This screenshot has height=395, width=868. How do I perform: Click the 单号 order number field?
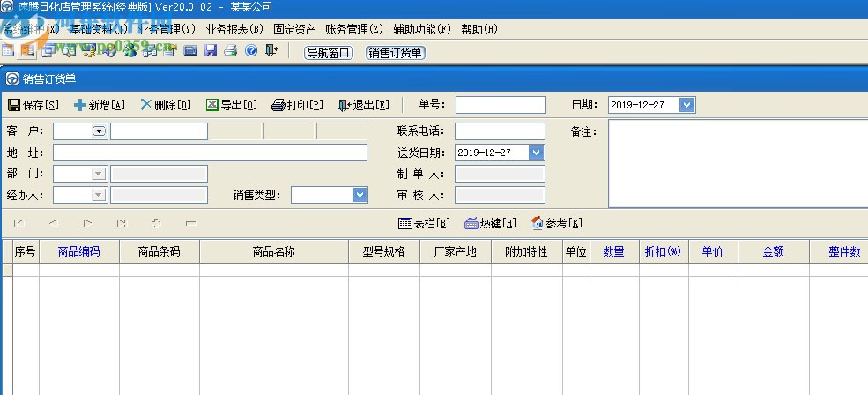[x=501, y=105]
